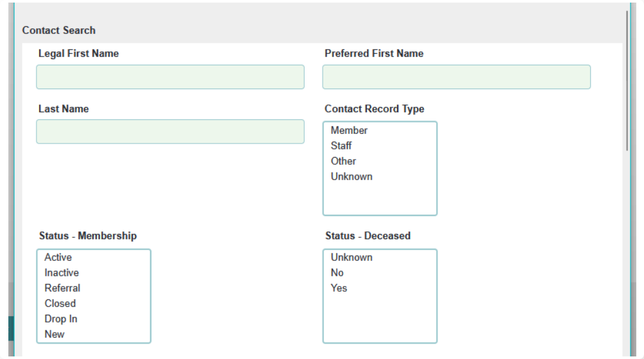Screen dimensions: 644x359
Task: Select Closed in Status - Membership
Action: tap(60, 303)
